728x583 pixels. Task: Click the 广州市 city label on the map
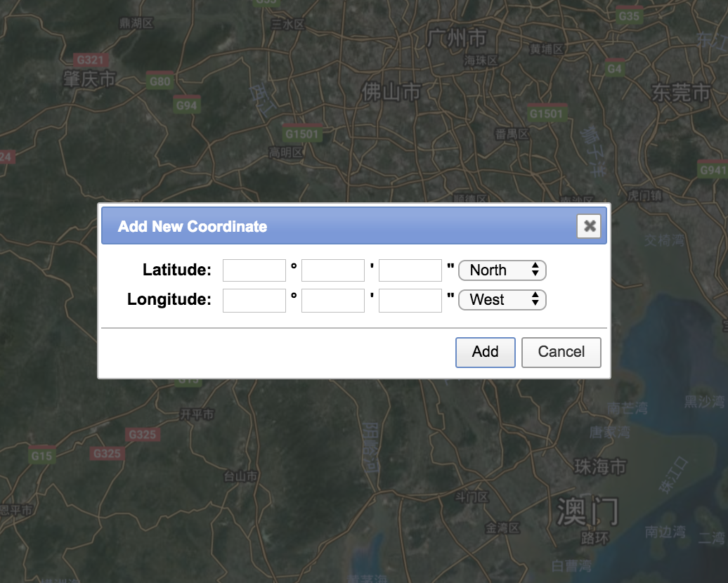click(x=456, y=37)
